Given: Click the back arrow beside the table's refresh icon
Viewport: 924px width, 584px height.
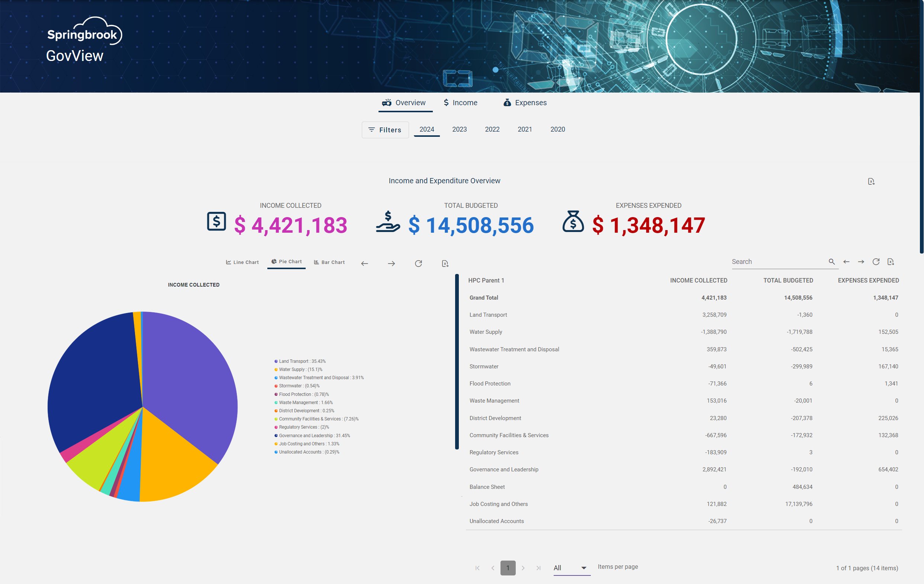Looking at the screenshot, I should (x=846, y=261).
